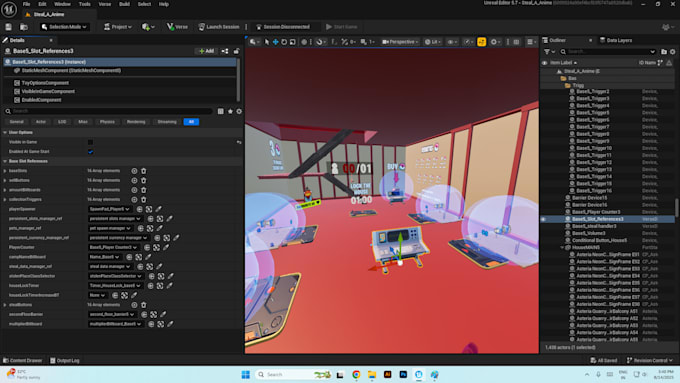Select the scale tool in viewport toolbar
Image resolution: width=680 pixels, height=383 pixels.
(x=293, y=42)
